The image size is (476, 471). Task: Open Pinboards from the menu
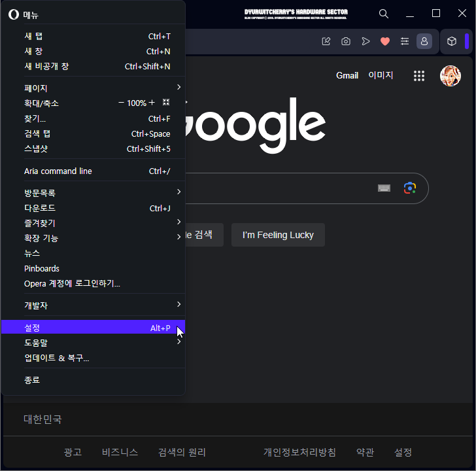click(x=93, y=268)
